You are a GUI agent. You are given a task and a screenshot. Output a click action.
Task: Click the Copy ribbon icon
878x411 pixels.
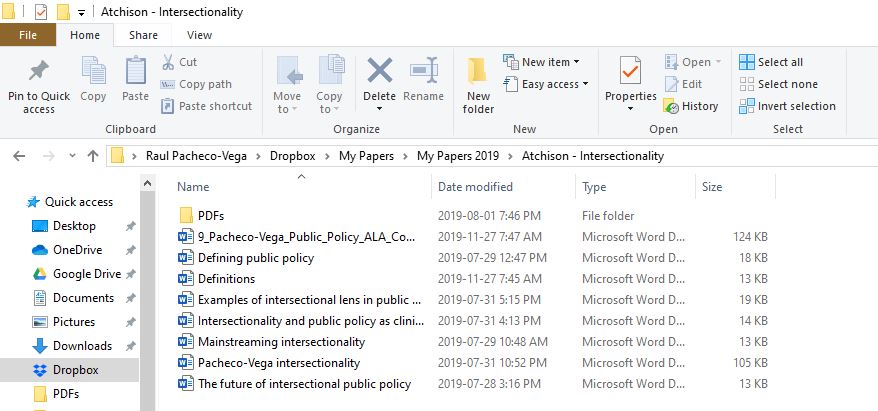tap(93, 71)
